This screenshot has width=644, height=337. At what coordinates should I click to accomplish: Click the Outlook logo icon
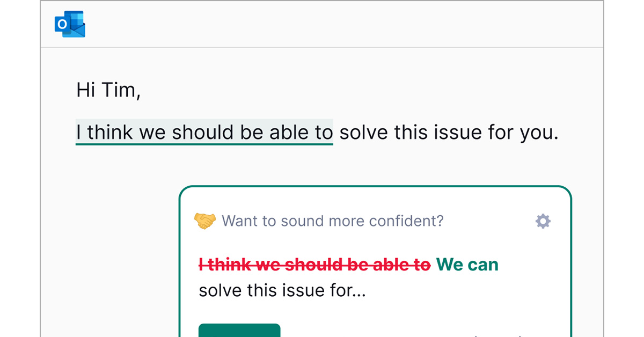tap(70, 25)
